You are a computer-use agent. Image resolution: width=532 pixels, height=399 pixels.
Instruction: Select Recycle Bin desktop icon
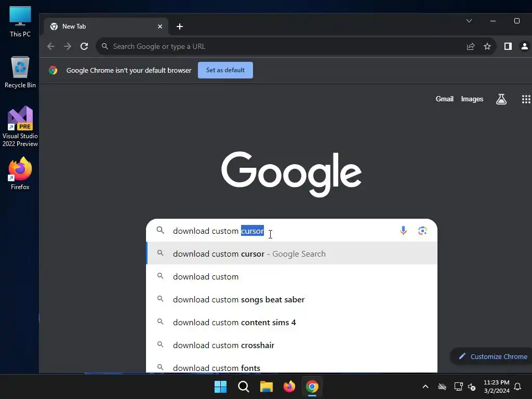click(x=20, y=72)
